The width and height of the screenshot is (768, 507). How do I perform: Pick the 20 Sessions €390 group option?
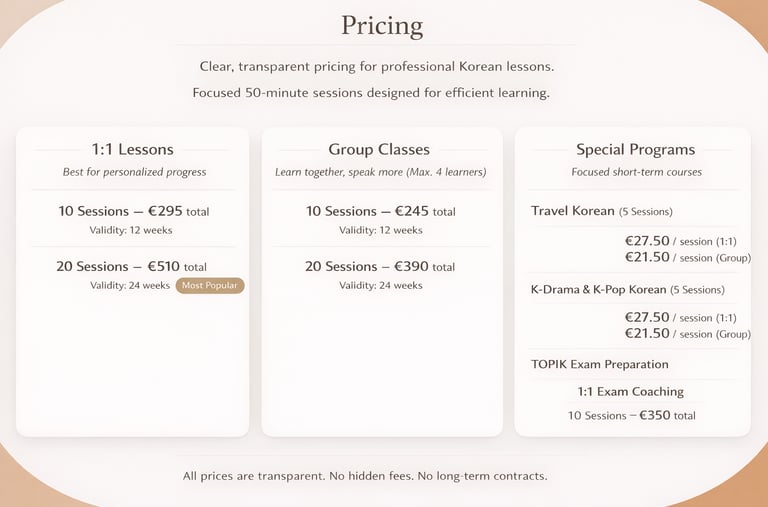click(x=380, y=266)
